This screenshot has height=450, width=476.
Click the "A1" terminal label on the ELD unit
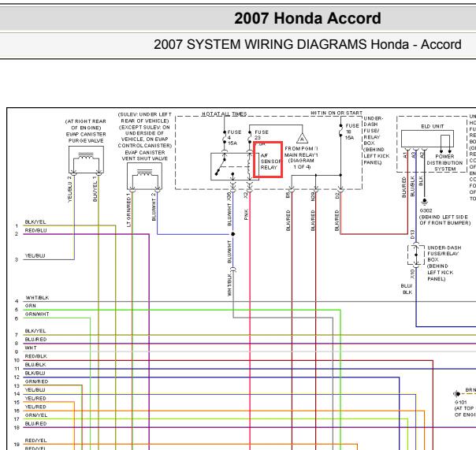coord(404,154)
